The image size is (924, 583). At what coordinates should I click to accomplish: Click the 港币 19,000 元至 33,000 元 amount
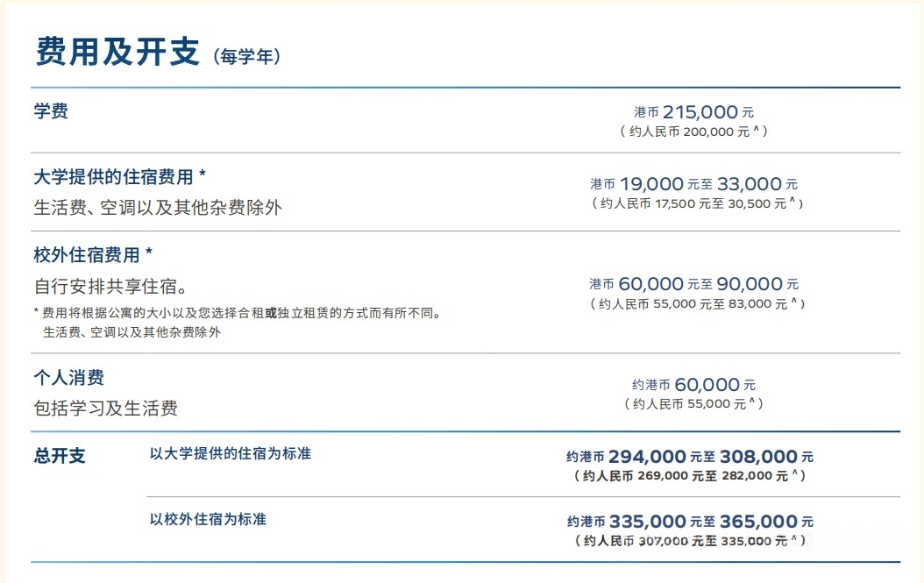pyautogui.click(x=693, y=184)
